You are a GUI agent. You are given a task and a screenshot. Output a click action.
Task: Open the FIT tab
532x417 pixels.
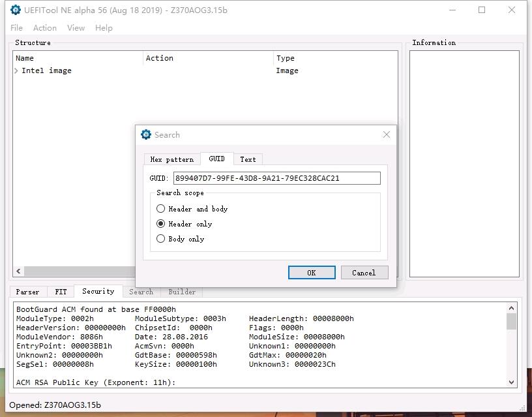click(61, 292)
